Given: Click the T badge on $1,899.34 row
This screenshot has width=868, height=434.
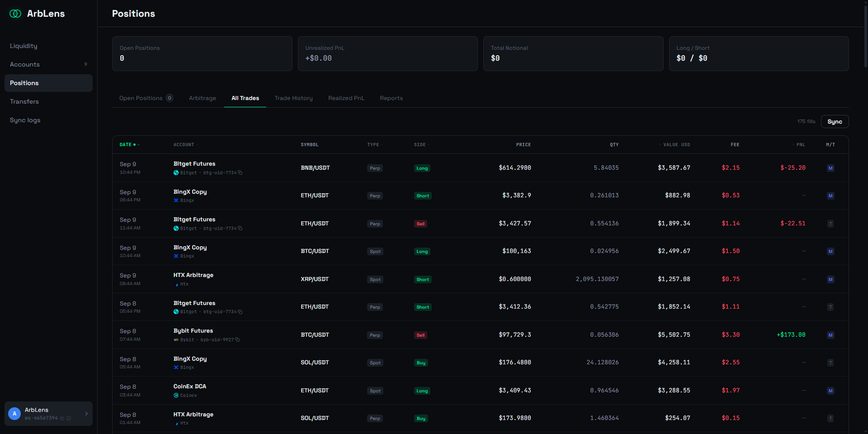Looking at the screenshot, I should click(830, 224).
